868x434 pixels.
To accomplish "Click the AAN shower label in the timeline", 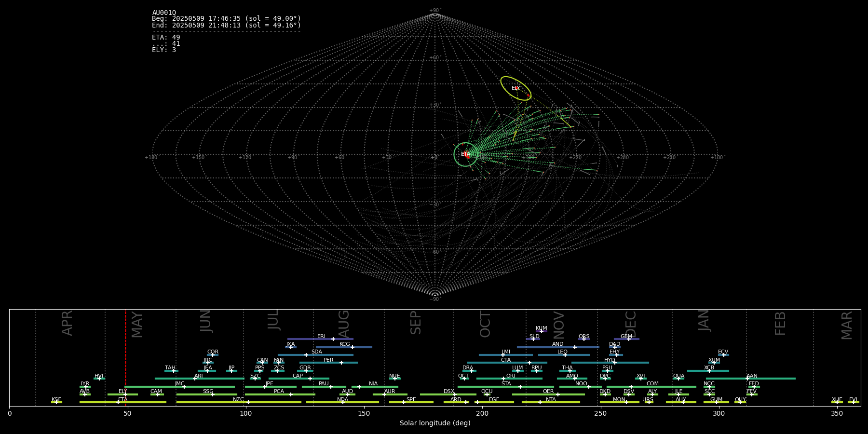I will [x=752, y=376].
